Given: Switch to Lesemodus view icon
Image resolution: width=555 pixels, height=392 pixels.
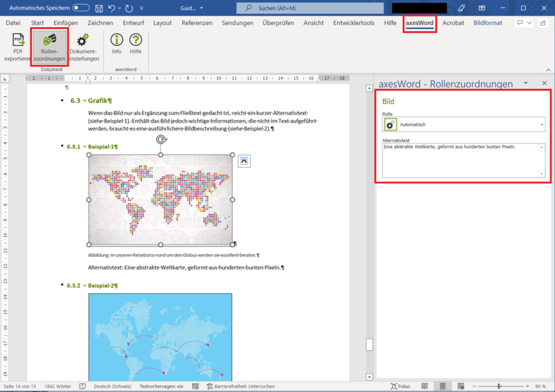Looking at the screenshot, I should (x=425, y=387).
